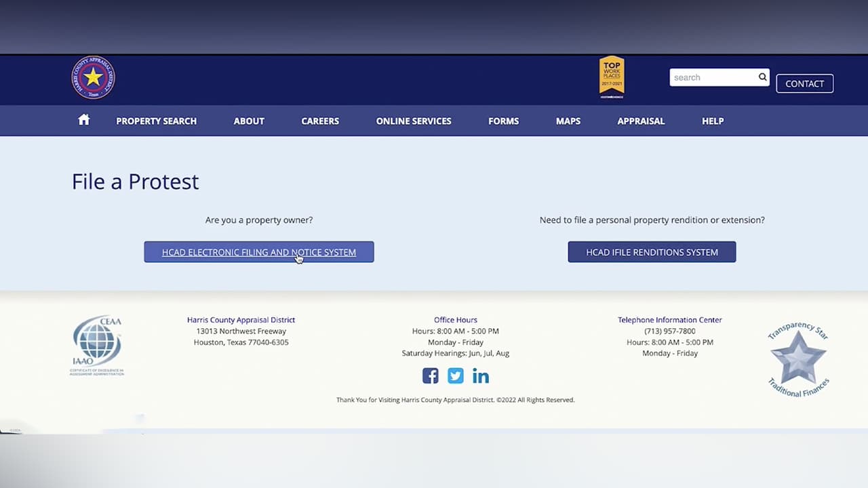Click the MAPS navigation item

pos(568,121)
